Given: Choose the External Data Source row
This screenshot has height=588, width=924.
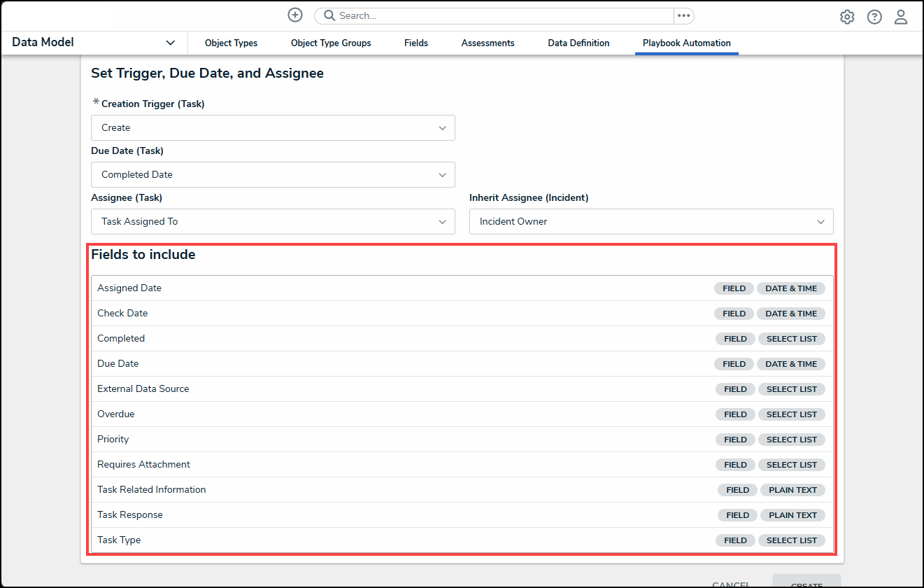Looking at the screenshot, I should pyautogui.click(x=462, y=389).
